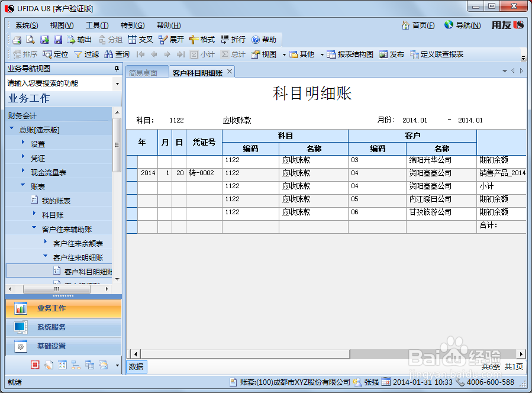
Task: Expand the 现金流量表 tree node
Action: pyautogui.click(x=23, y=170)
